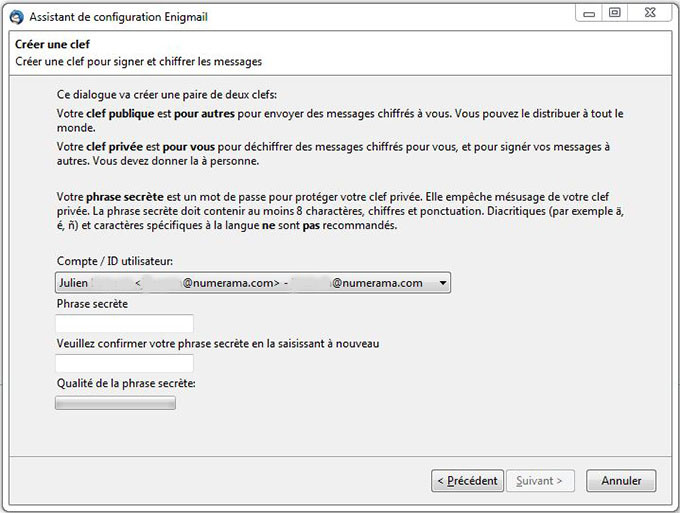Screen dimensions: 680x513
Task: Click the "Créer une clef" heading
Action: click(52, 44)
